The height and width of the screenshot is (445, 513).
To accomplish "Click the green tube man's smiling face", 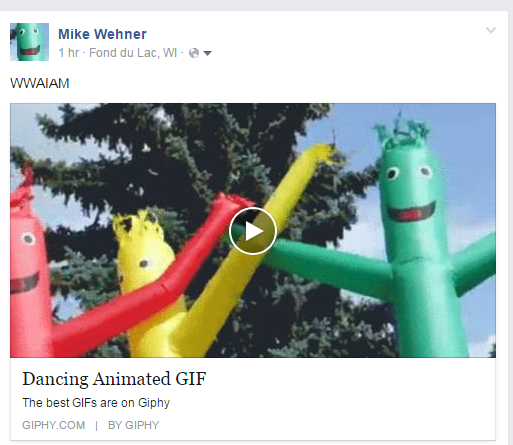I will point(411,192).
